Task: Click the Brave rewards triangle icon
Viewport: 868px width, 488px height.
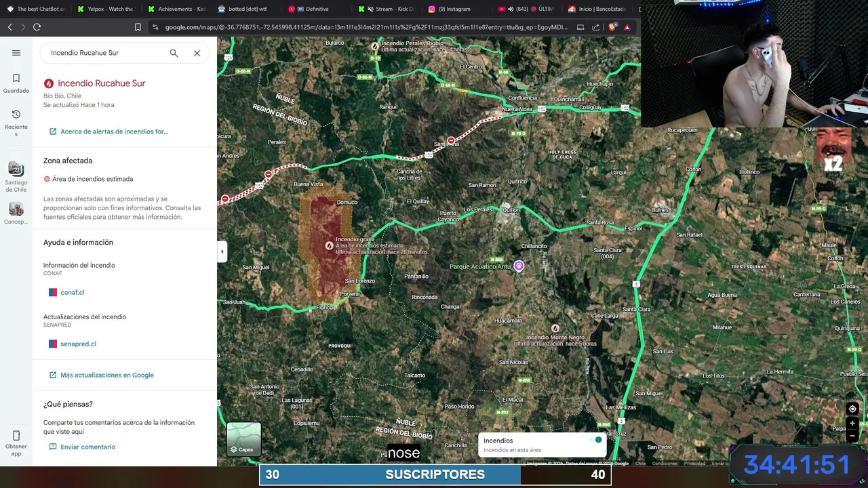Action: coord(627,27)
